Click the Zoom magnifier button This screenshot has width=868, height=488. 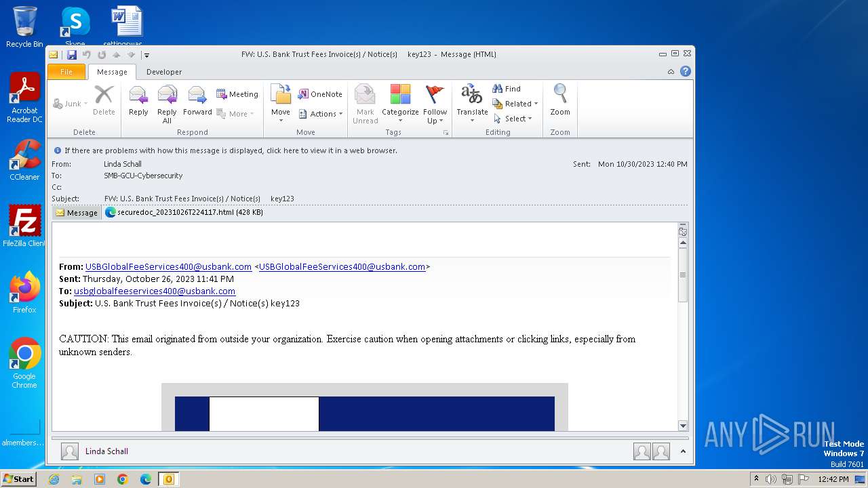tap(560, 100)
